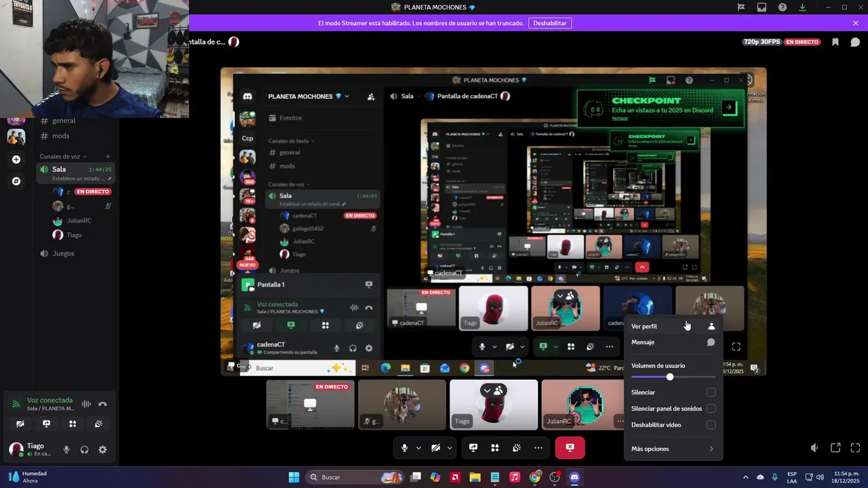Check the Deshabilitar vídeo checkbox
Screen dimensions: 868x488
tap(711, 425)
